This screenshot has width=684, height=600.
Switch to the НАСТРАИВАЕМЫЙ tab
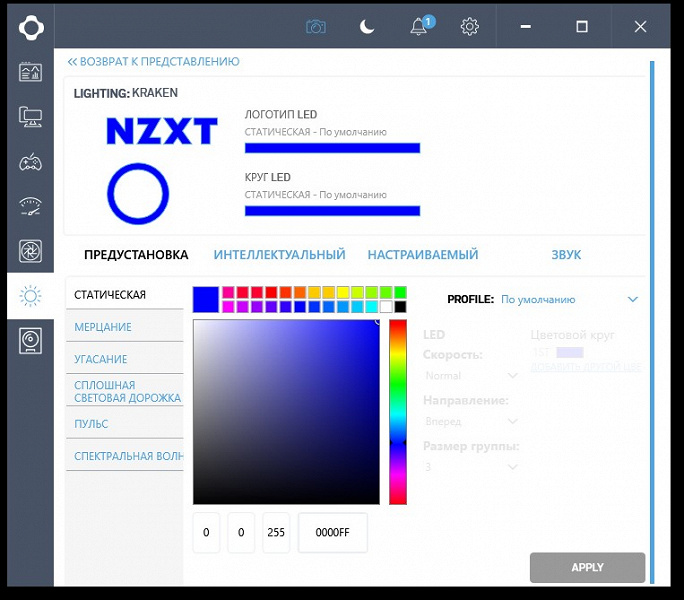click(x=423, y=255)
